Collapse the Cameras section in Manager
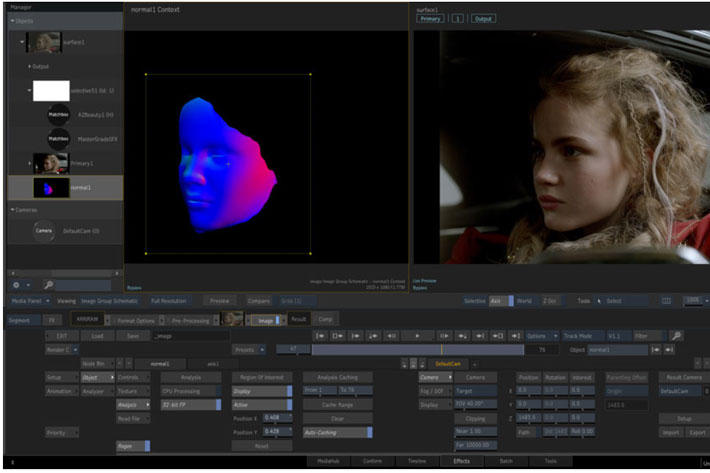Viewport: 710px width, 473px height. [12, 210]
